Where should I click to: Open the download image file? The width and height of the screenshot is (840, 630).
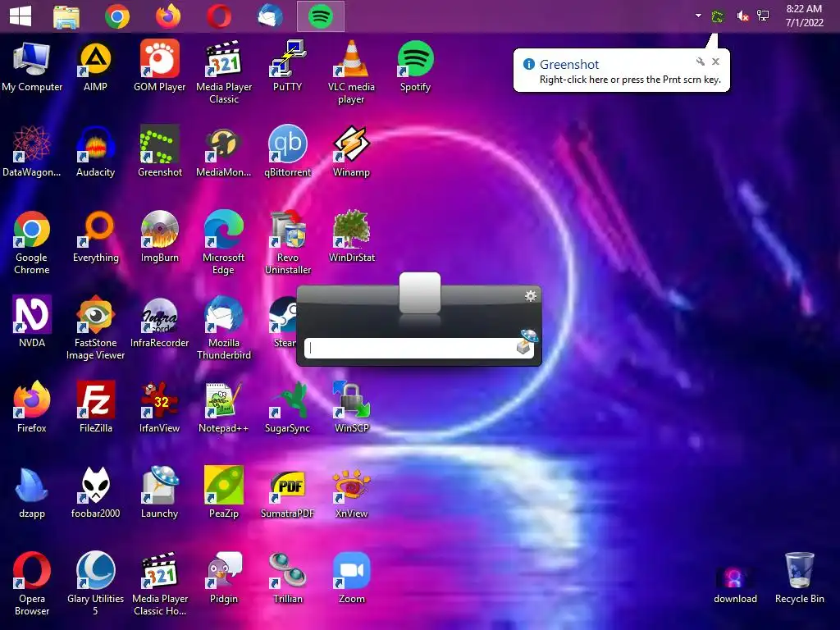[735, 584]
